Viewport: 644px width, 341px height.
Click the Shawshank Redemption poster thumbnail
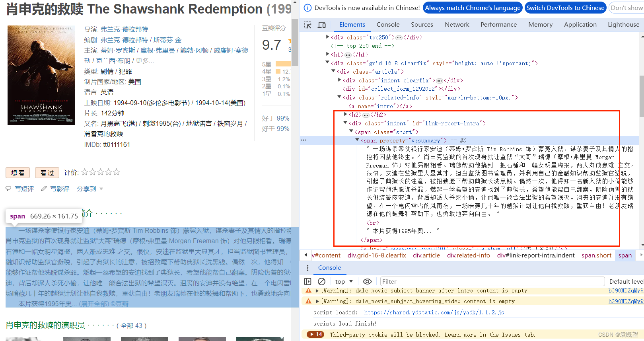click(41, 75)
